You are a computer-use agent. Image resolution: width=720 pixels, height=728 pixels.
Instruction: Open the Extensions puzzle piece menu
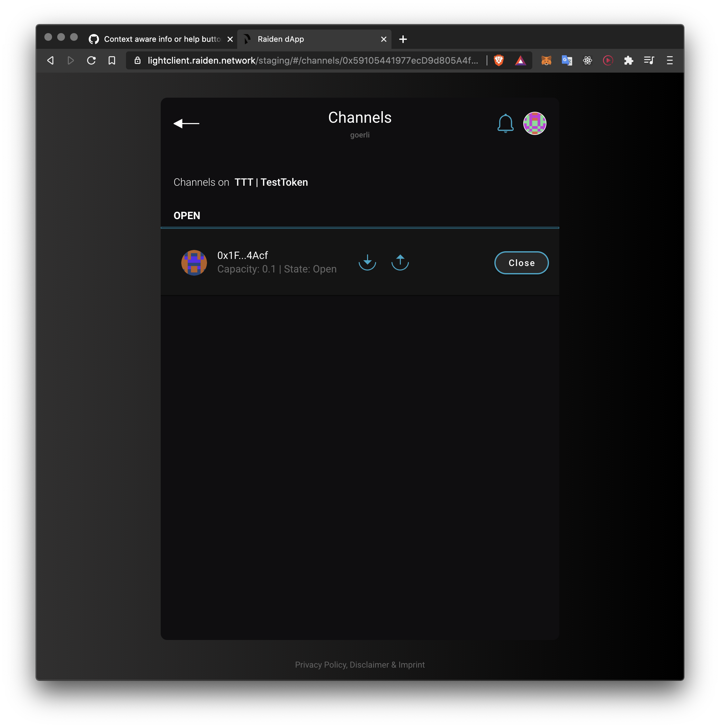click(x=628, y=60)
